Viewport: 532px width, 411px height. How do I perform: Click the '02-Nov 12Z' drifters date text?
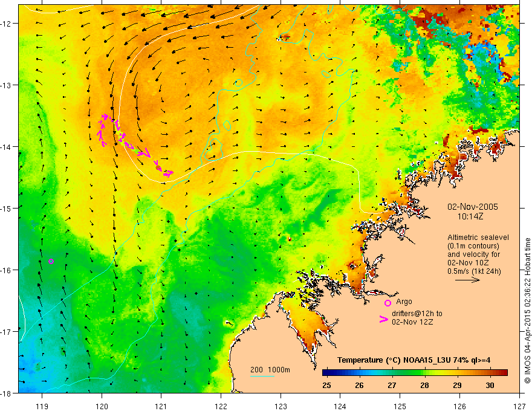click(412, 322)
